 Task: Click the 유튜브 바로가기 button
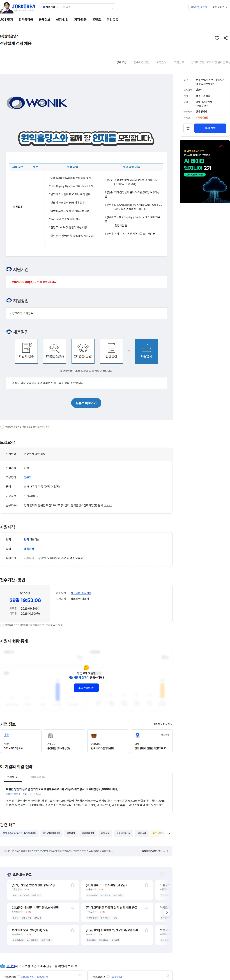pyautogui.click(x=86, y=403)
